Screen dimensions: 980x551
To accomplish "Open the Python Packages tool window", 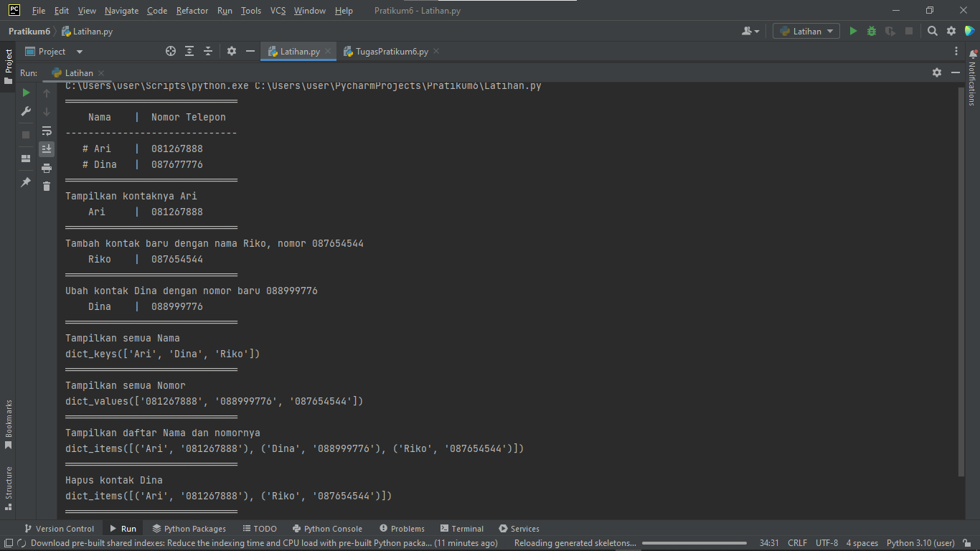I will [x=189, y=529].
